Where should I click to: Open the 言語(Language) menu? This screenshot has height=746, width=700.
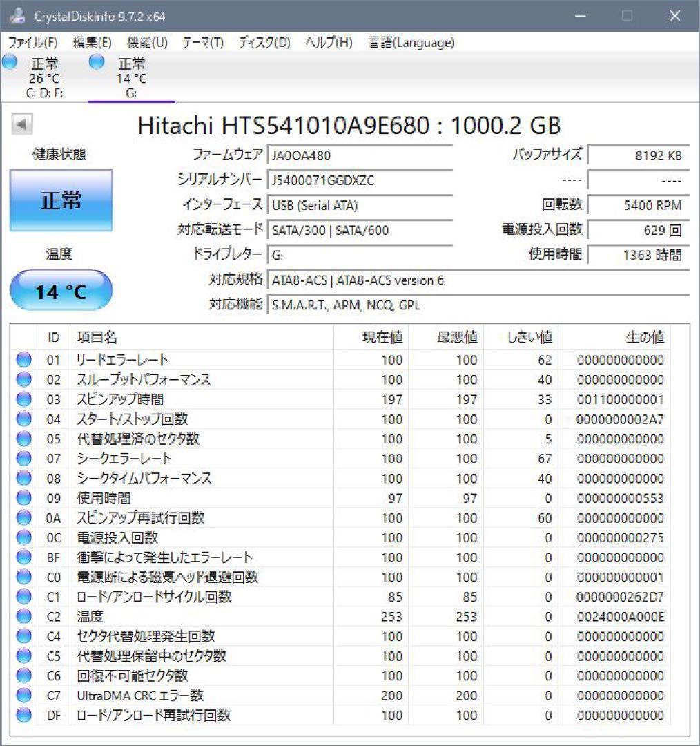414,42
